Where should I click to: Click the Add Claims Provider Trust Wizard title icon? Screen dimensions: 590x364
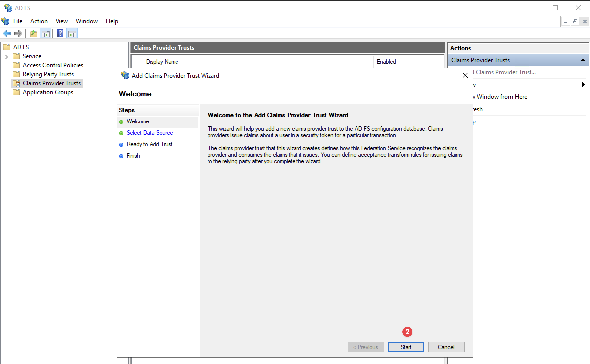[125, 75]
